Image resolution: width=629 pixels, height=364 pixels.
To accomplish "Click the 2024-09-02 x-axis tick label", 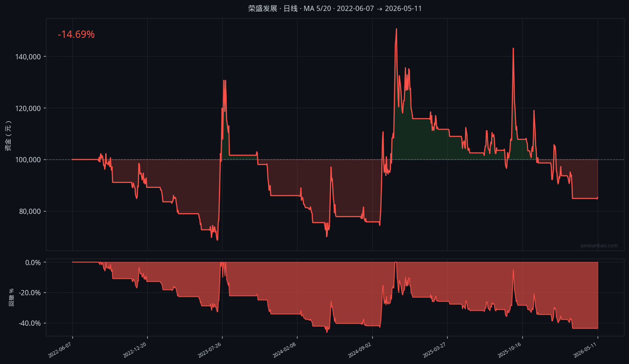I will pyautogui.click(x=360, y=350).
